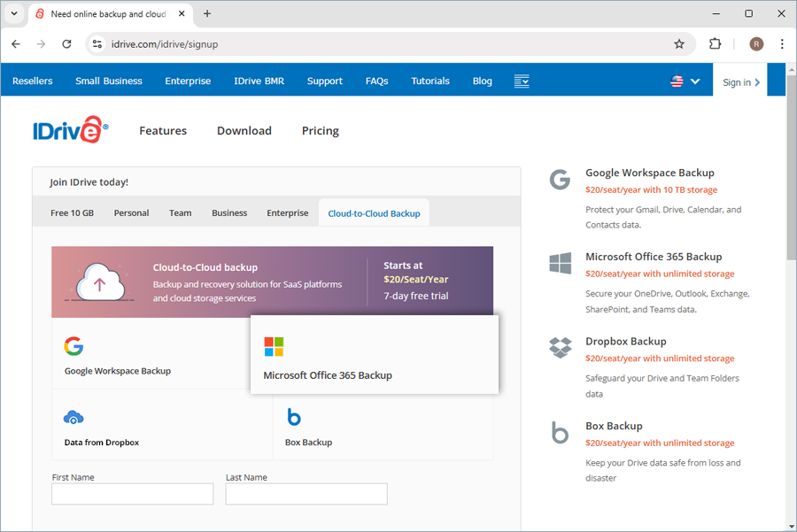Open the FAQs page

(x=376, y=81)
